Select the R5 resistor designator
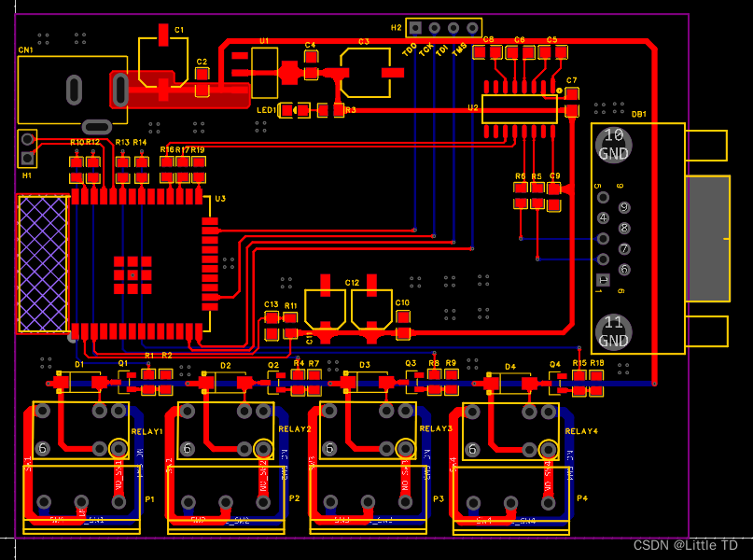753x560 pixels. [537, 176]
